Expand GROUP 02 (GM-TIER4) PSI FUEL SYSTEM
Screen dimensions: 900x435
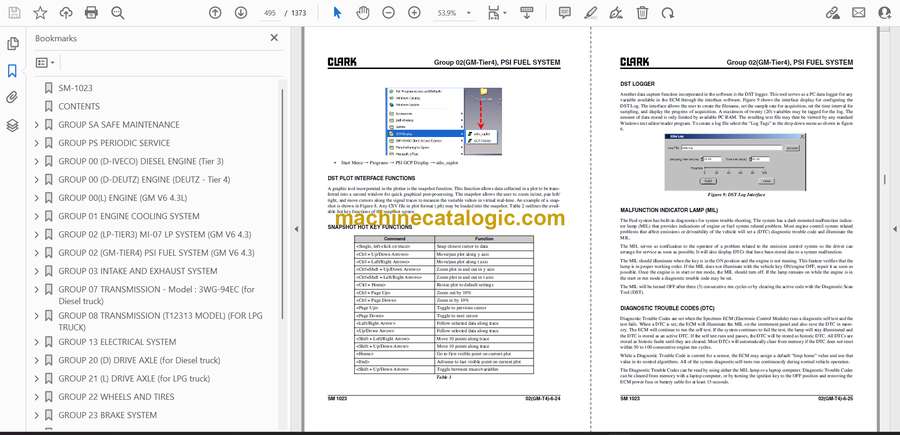coord(37,253)
